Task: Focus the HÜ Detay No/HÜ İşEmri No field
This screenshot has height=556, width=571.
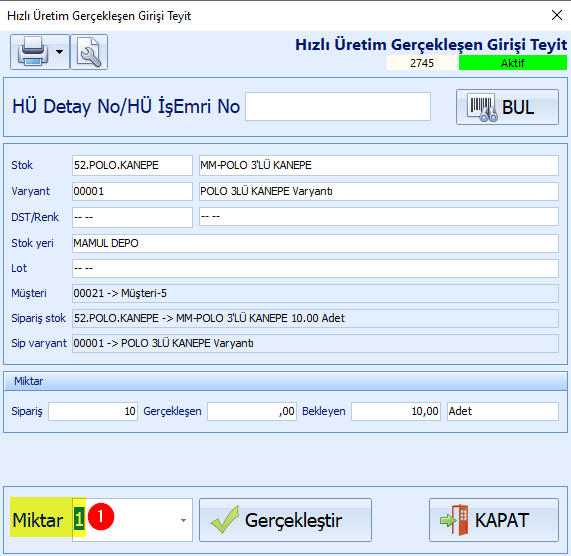Action: point(338,106)
